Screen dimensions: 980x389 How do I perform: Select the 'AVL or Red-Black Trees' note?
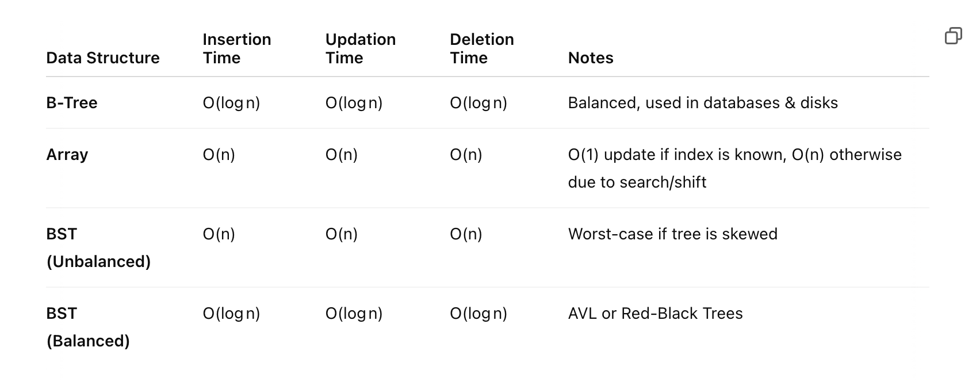(x=655, y=313)
